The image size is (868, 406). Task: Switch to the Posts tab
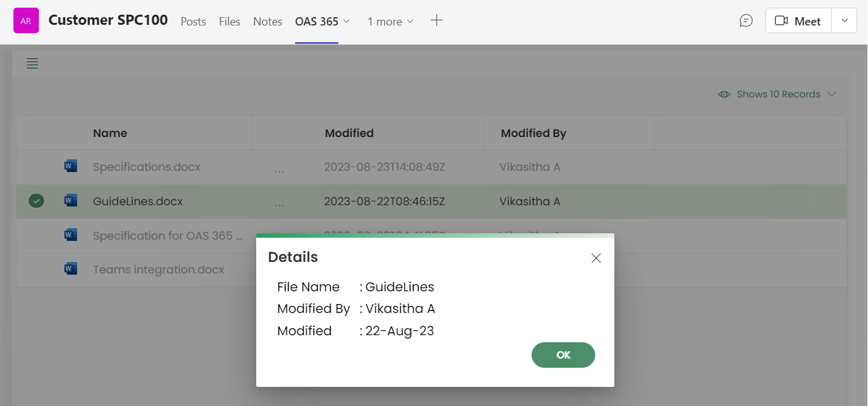[x=193, y=22]
